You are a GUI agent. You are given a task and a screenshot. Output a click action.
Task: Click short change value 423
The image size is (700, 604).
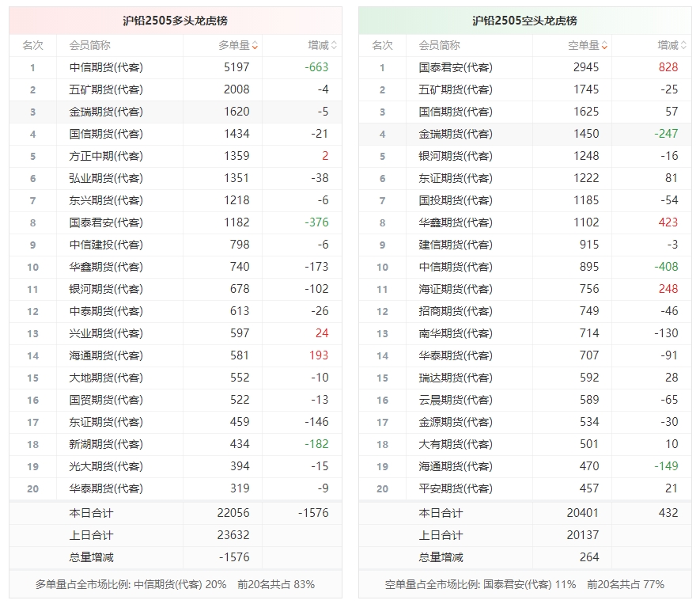(x=668, y=222)
